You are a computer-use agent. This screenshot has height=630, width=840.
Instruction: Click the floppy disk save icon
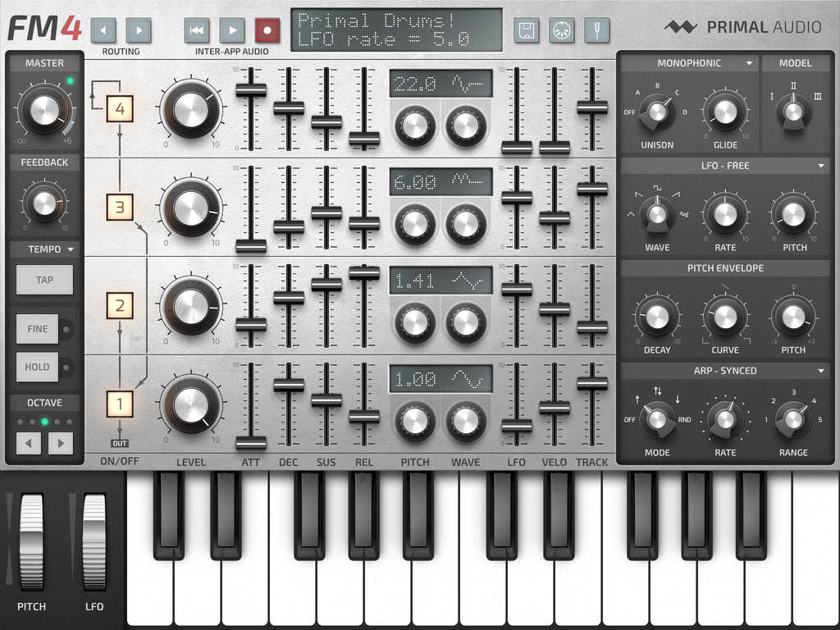point(527,30)
